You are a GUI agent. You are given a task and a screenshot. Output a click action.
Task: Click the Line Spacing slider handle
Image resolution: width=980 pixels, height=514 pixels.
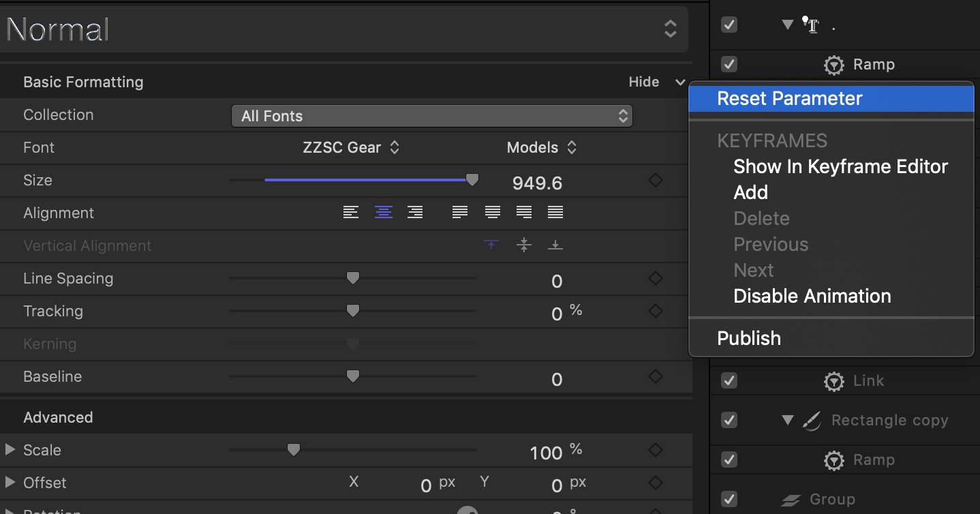point(352,278)
